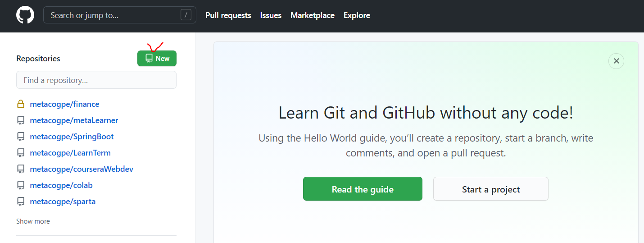Go to metacogpe/LearnTerm repository

coord(70,153)
